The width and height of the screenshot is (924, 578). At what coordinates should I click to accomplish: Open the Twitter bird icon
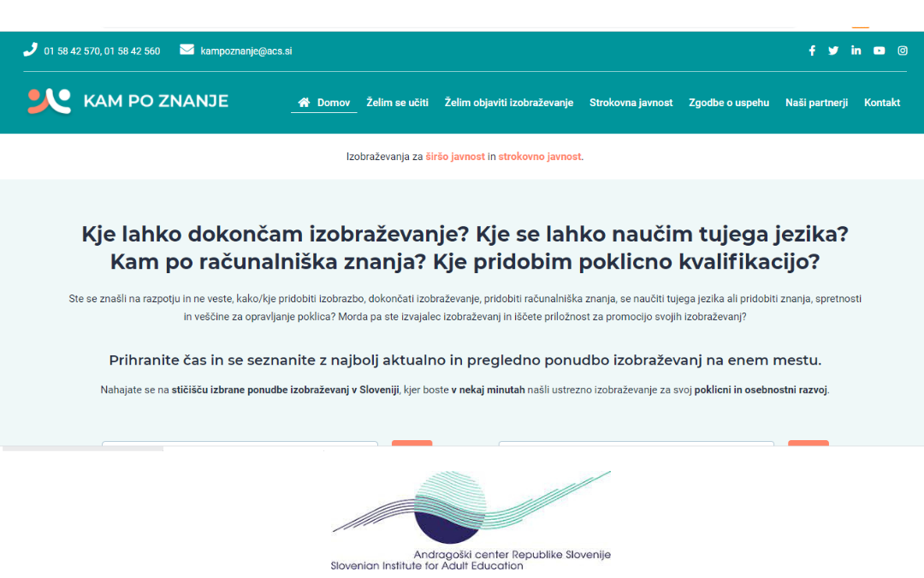click(833, 51)
